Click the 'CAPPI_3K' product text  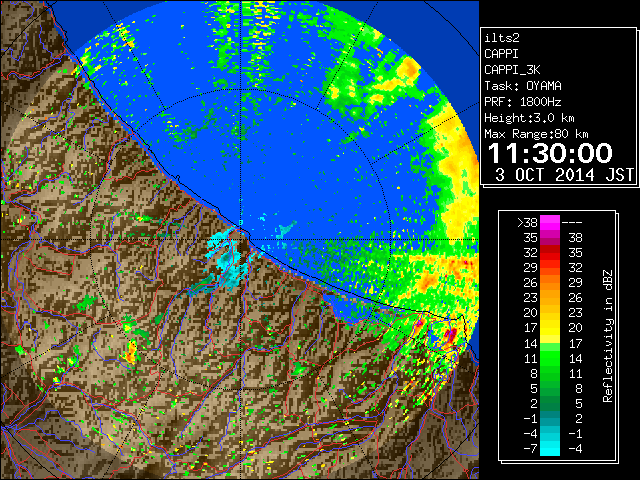[x=512, y=70]
